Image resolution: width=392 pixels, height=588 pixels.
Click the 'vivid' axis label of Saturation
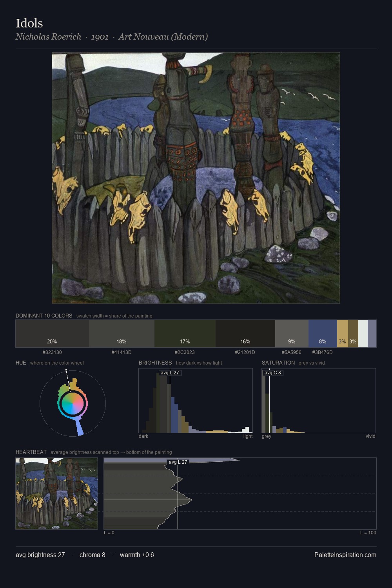point(370,436)
